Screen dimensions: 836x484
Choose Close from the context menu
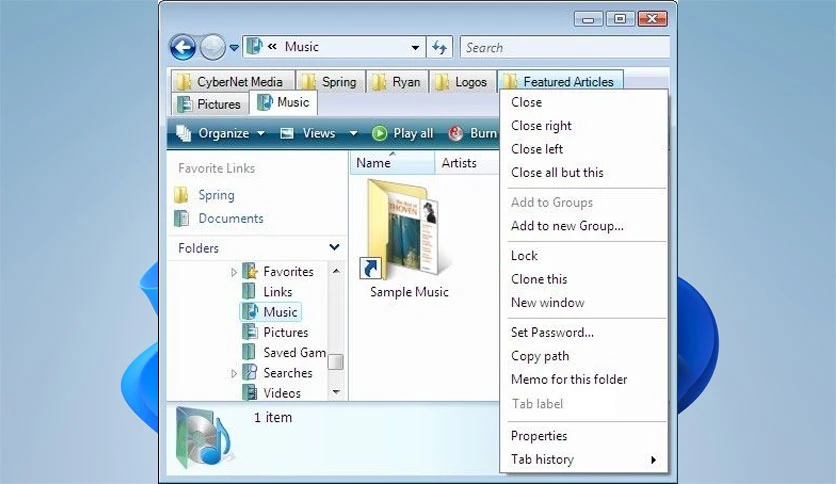coord(584,102)
